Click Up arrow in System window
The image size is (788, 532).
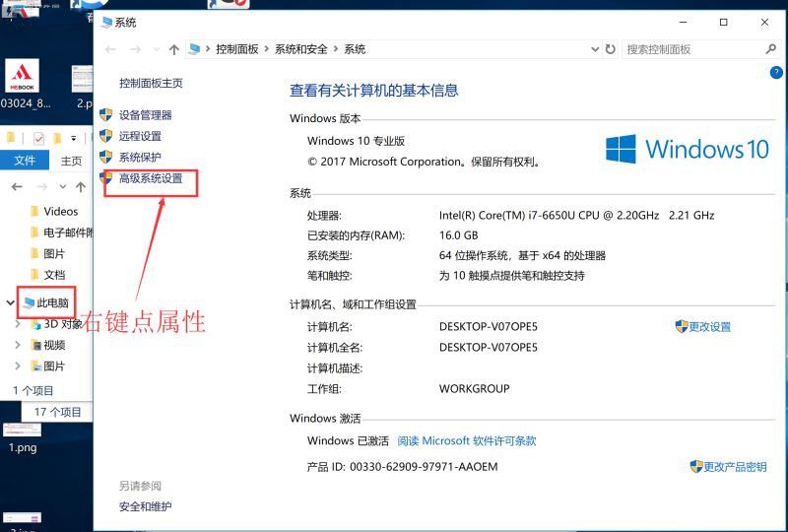coord(174,49)
